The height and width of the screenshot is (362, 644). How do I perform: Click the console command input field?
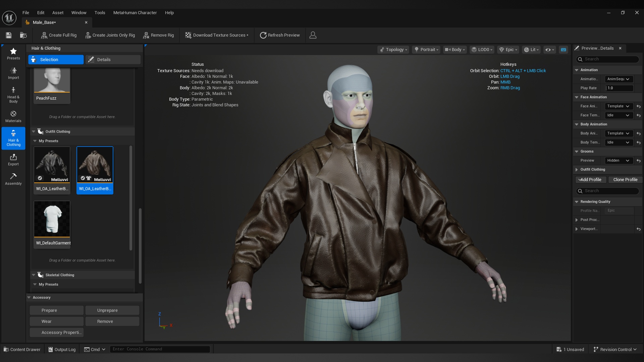(160, 349)
